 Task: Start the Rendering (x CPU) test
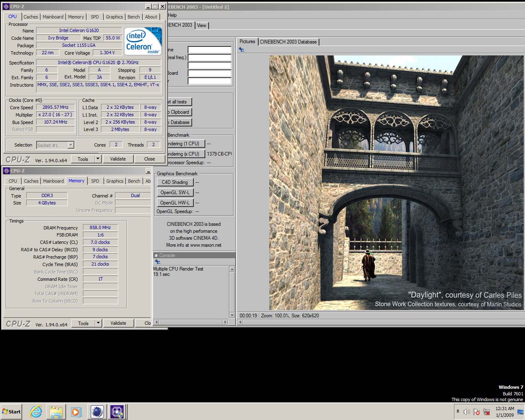tap(186, 154)
